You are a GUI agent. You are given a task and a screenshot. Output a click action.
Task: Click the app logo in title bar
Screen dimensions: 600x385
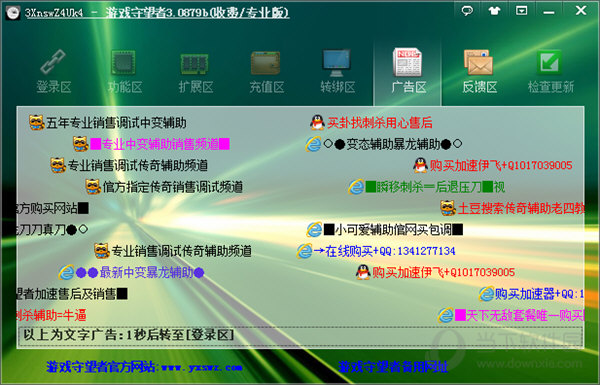[x=13, y=12]
